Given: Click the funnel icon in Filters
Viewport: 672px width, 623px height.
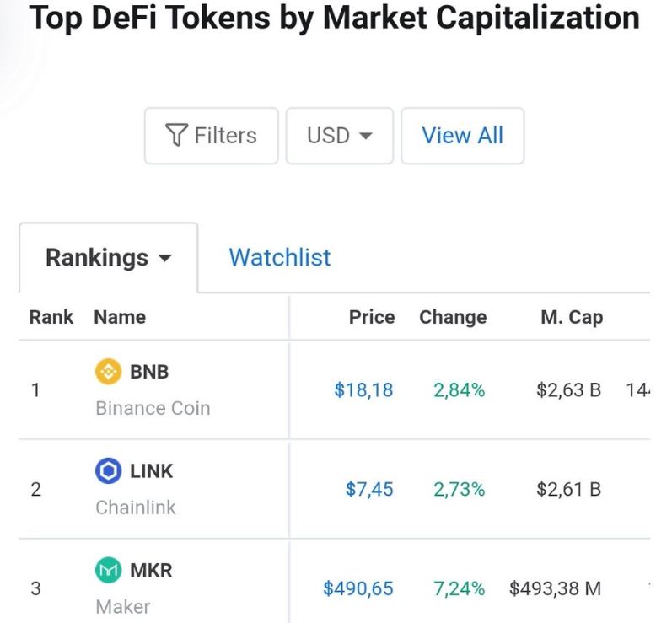Looking at the screenshot, I should click(175, 136).
